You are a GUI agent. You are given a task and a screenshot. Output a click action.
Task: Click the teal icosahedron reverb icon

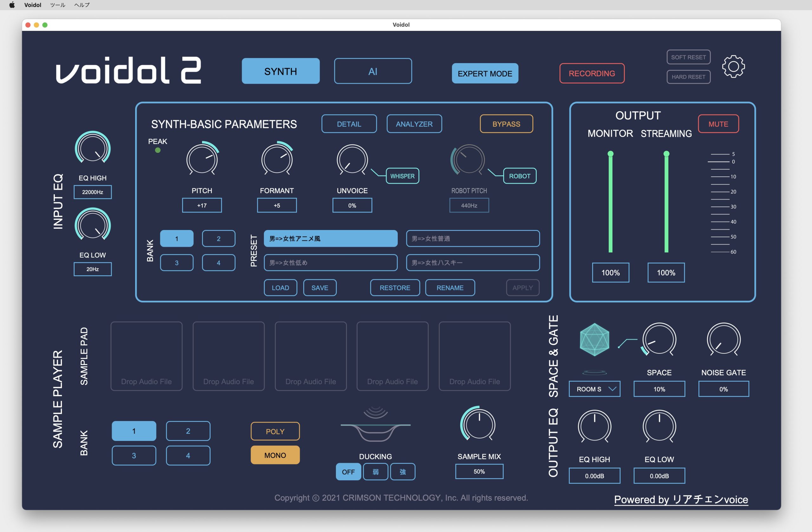594,339
